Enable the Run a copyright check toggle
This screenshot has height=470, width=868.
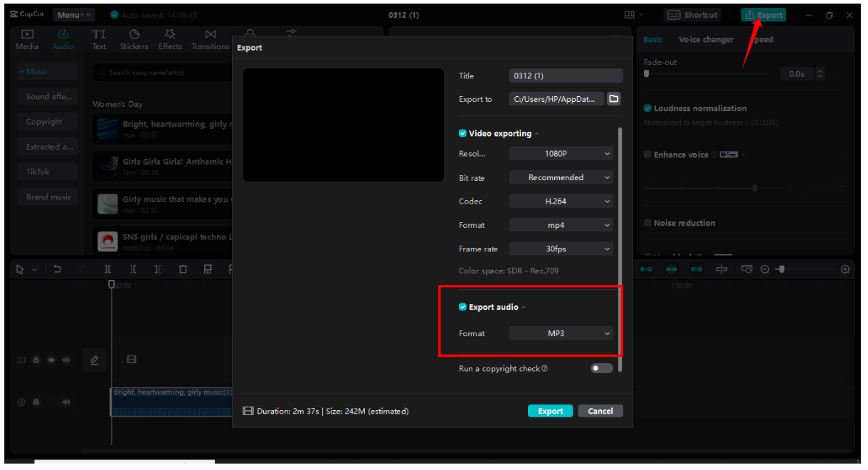[x=601, y=368]
